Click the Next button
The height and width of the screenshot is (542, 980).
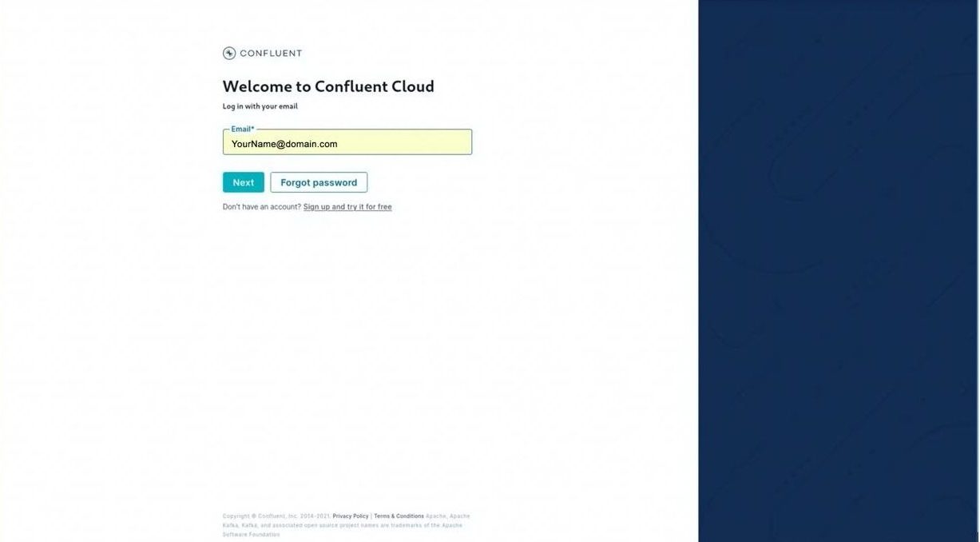[244, 182]
